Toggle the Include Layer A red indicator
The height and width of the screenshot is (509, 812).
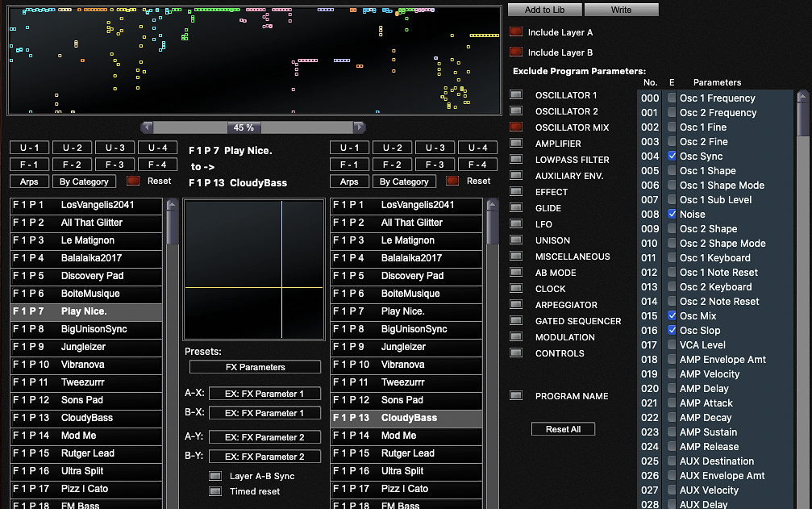coord(516,32)
